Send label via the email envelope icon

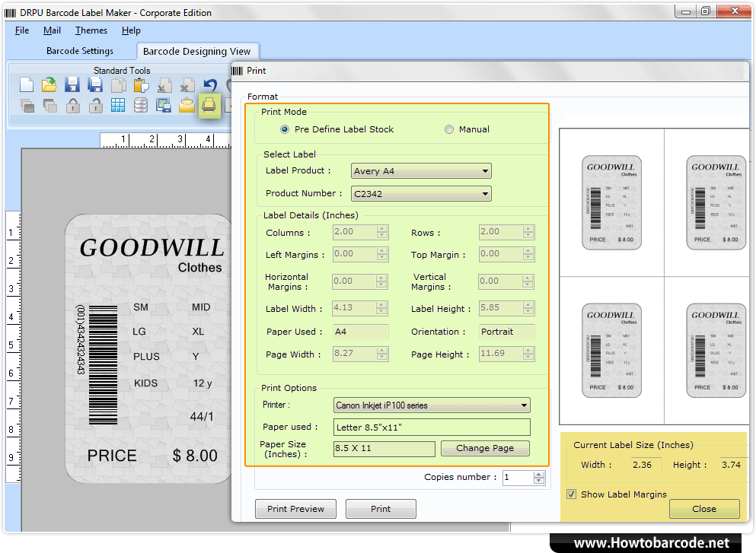[187, 105]
